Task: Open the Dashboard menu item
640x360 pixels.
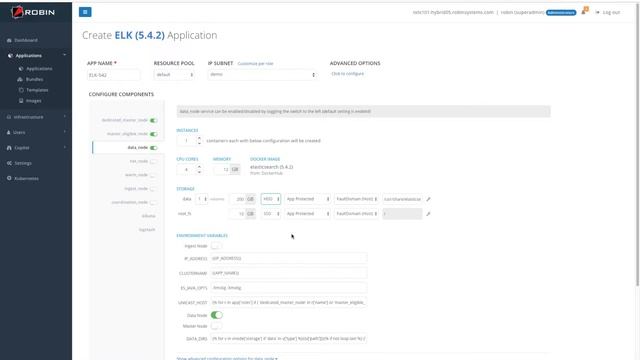Action: pyautogui.click(x=26, y=40)
